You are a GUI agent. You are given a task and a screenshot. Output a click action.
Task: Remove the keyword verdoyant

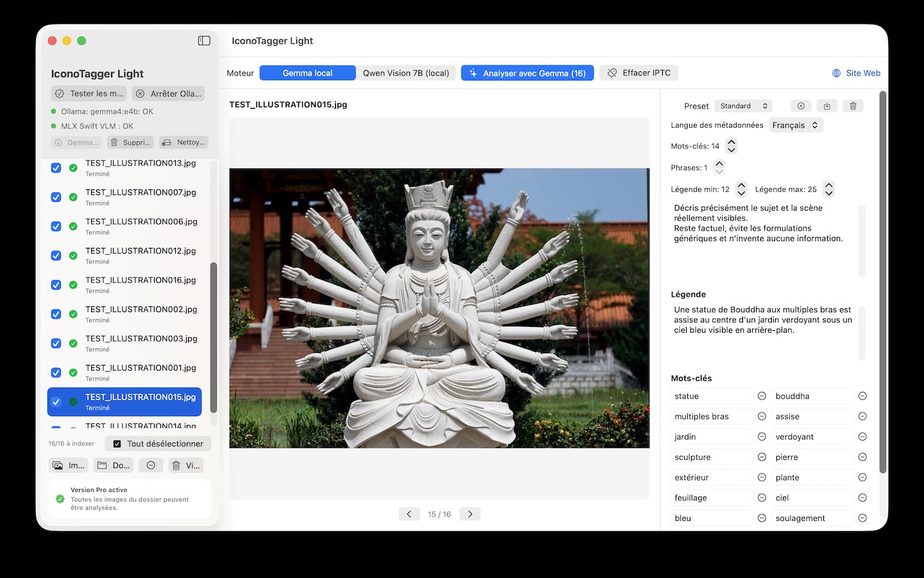point(862,437)
